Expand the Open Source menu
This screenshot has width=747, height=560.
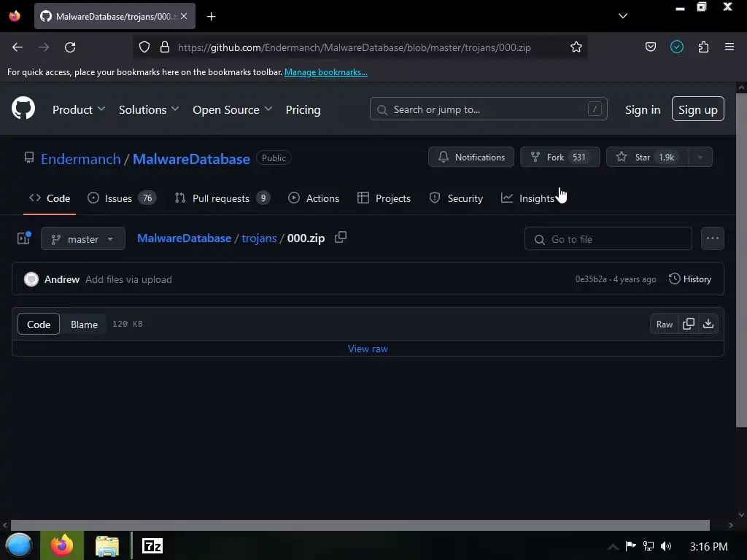(233, 109)
